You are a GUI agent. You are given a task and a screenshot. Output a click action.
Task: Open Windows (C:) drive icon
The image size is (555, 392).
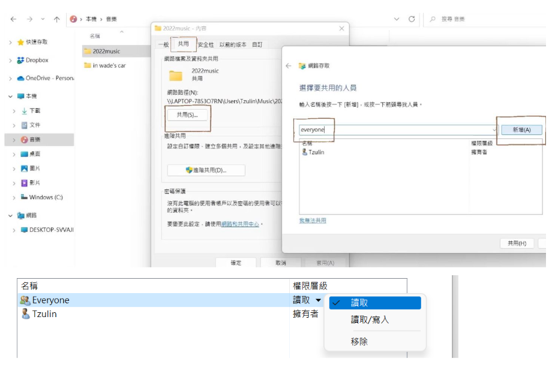click(24, 197)
